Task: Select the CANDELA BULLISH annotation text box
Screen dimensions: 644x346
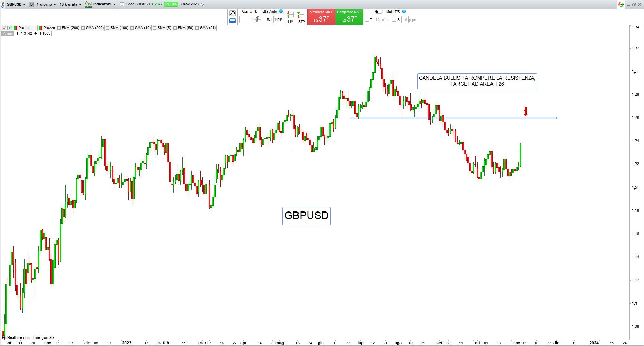Action: point(477,81)
